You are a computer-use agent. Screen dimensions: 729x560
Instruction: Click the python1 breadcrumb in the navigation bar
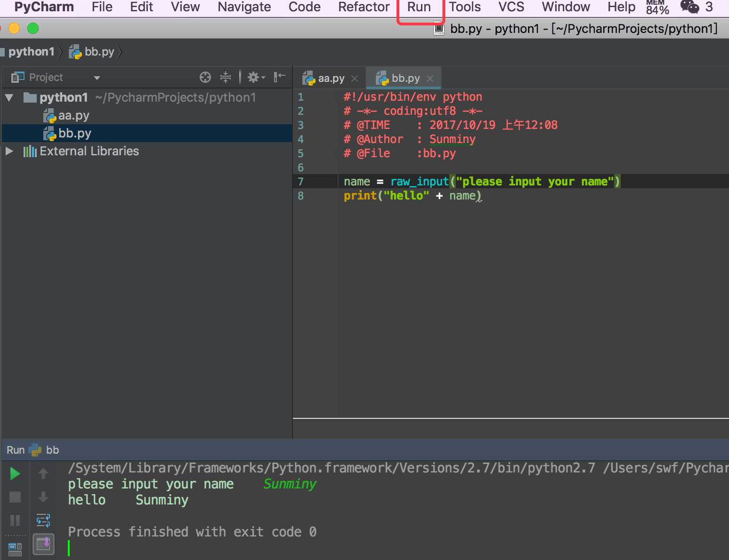(x=31, y=52)
